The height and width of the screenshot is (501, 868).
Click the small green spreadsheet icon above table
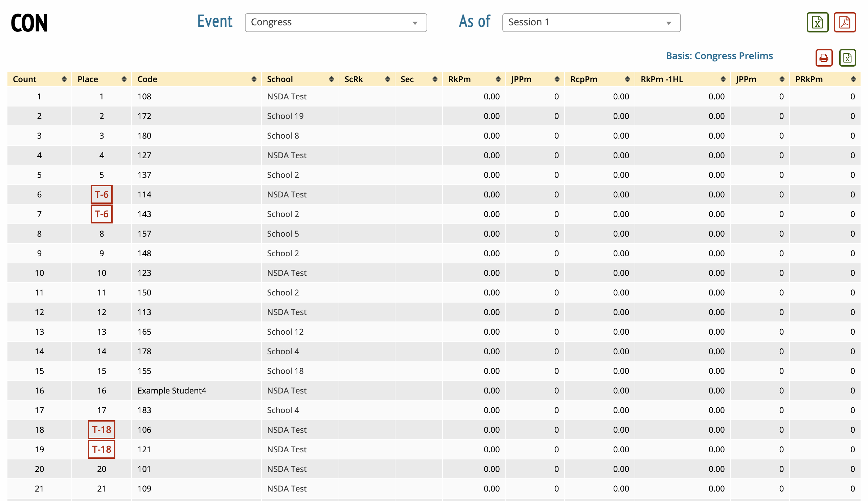847,57
